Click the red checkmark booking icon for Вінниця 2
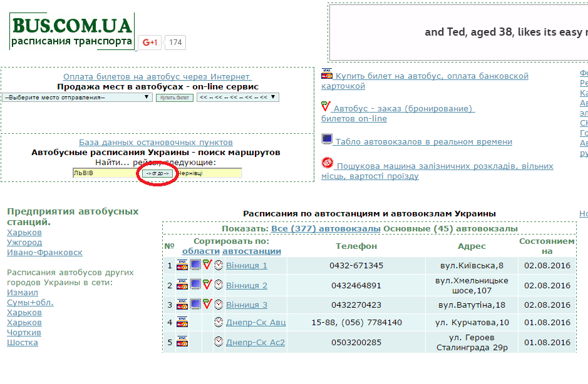This screenshot has height=384, width=588. tap(207, 285)
